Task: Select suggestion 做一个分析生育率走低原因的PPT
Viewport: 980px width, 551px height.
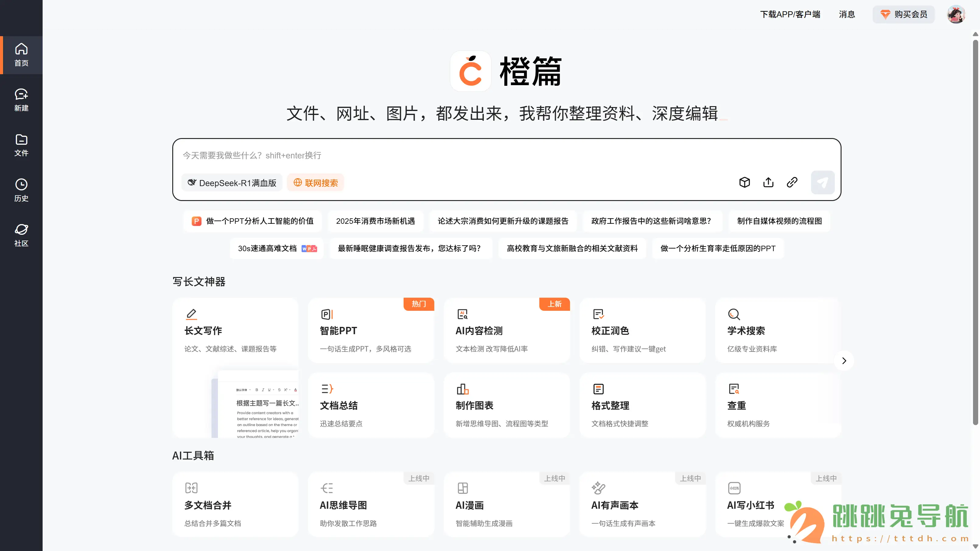Action: [718, 248]
